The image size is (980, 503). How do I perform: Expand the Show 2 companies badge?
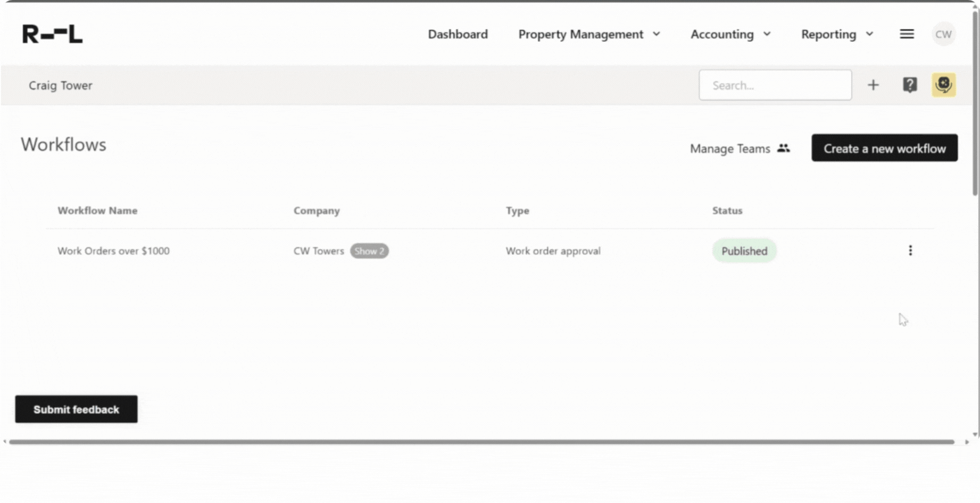[x=369, y=251]
